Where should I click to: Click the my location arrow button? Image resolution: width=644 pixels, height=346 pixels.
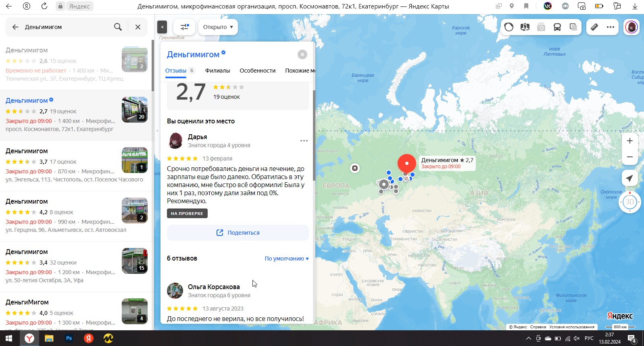click(630, 178)
